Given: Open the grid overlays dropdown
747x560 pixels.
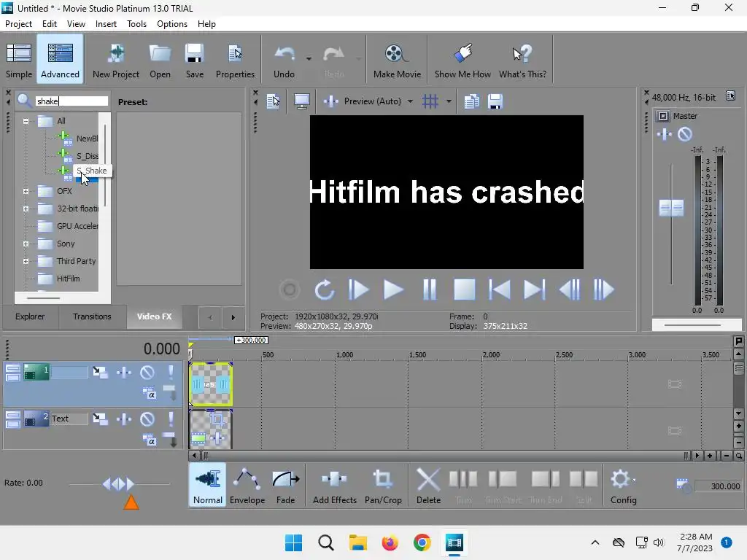Looking at the screenshot, I should coord(449,101).
